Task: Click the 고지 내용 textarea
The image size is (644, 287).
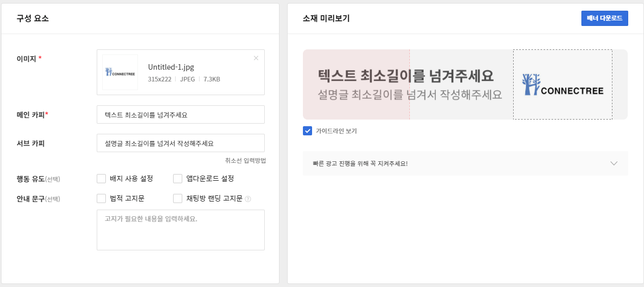Action: coord(181,230)
